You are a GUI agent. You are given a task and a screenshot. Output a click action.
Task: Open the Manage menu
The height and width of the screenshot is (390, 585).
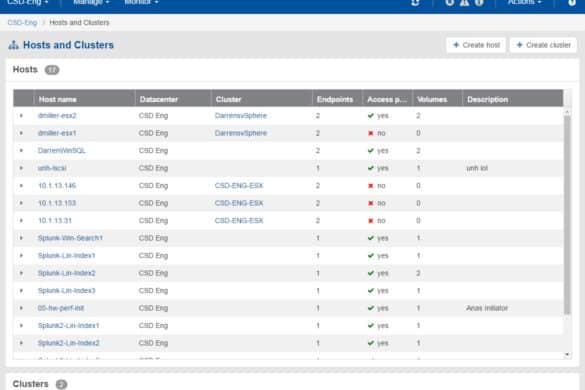91,2
